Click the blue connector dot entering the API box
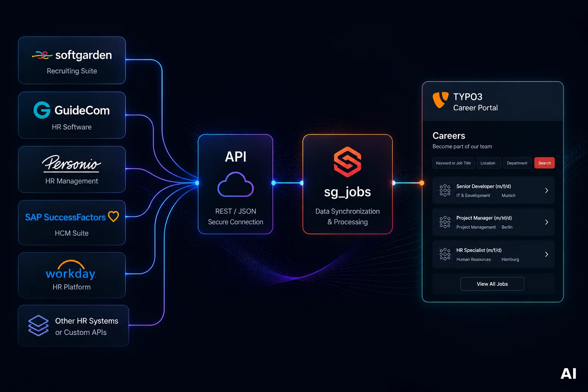Image resolution: width=588 pixels, height=392 pixels. click(197, 183)
